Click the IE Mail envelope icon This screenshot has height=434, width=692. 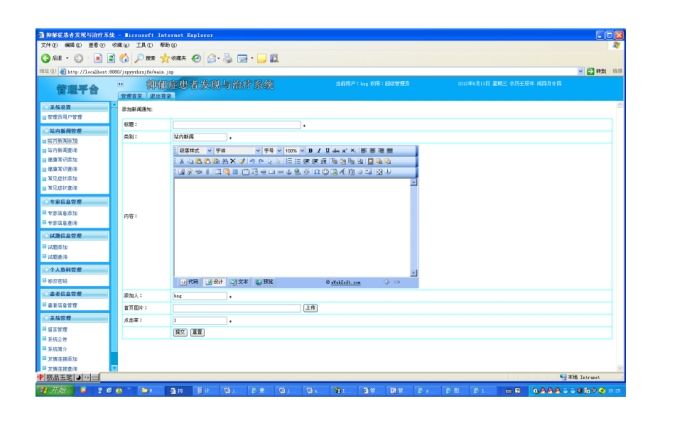tap(212, 58)
